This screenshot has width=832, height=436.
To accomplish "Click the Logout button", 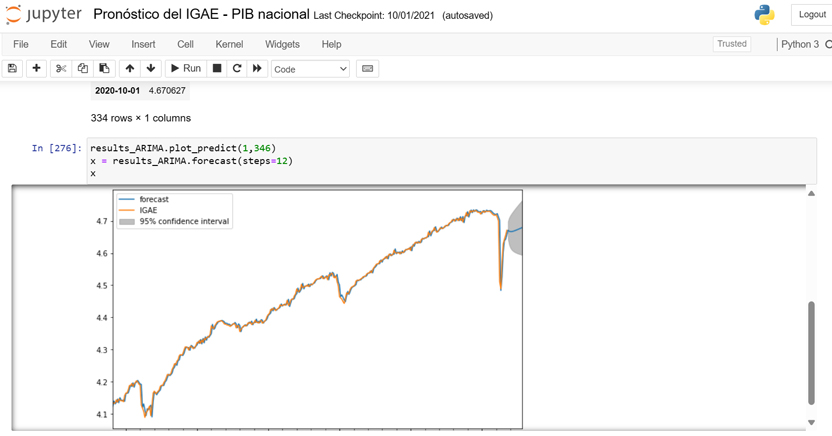I will point(812,15).
